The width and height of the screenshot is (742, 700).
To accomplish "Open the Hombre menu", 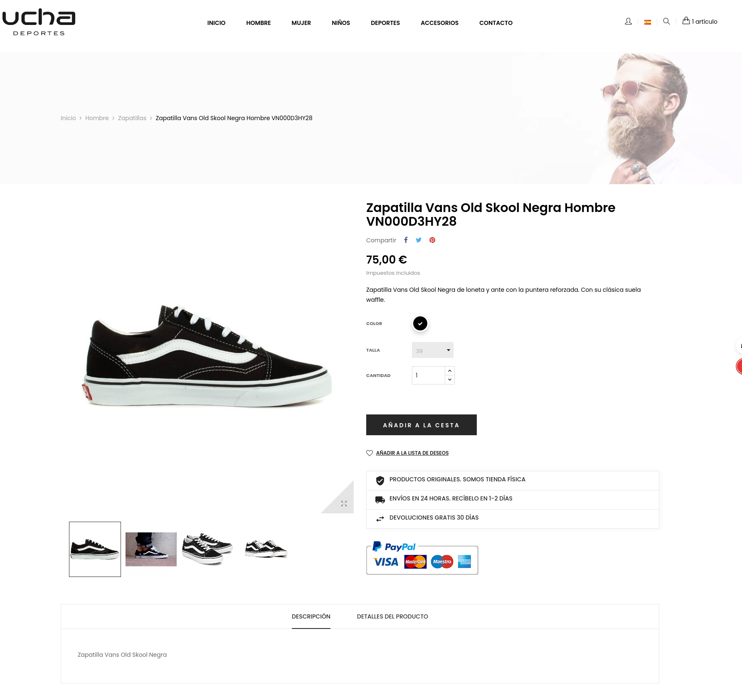I will click(x=258, y=23).
